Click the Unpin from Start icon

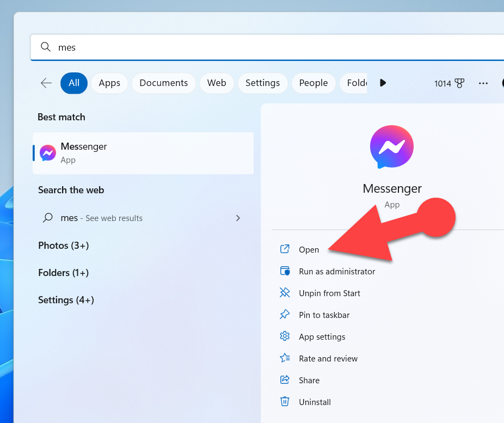click(x=285, y=293)
